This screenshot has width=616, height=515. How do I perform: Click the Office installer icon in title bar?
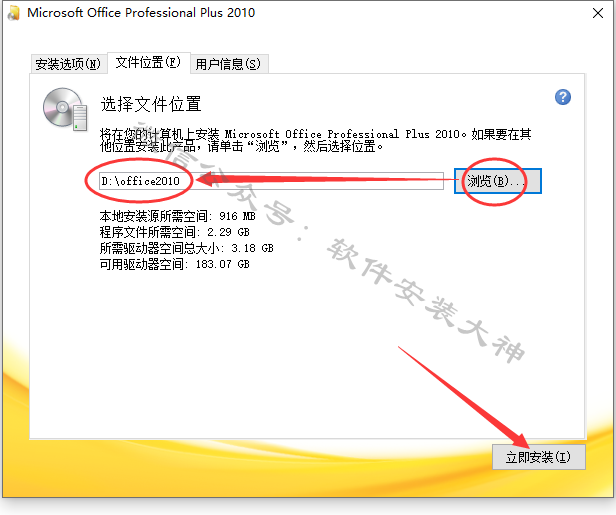tap(14, 13)
